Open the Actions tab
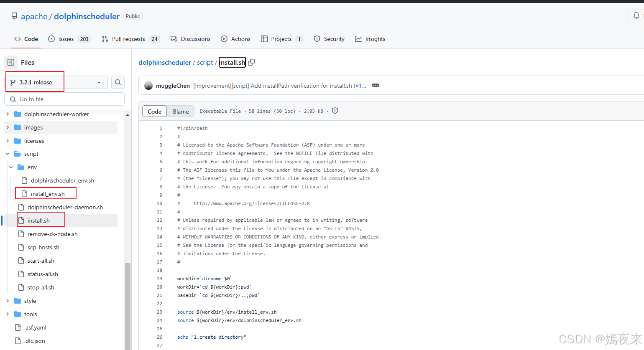Image resolution: width=644 pixels, height=350 pixels. pyautogui.click(x=235, y=39)
